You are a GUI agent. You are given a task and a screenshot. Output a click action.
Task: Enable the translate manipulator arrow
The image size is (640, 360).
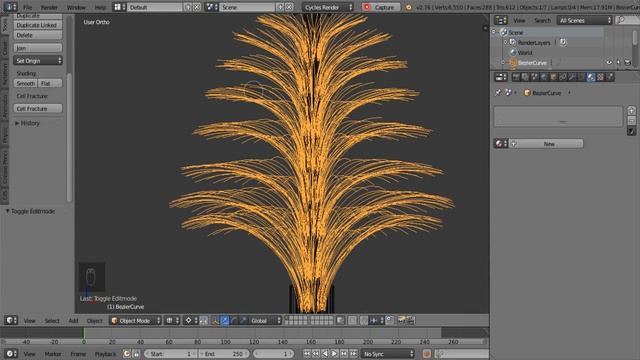point(224,320)
